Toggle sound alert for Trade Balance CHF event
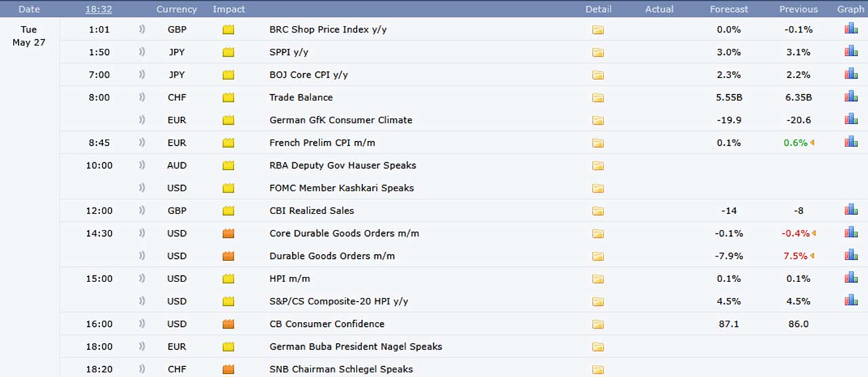This screenshot has width=868, height=377. pyautogui.click(x=142, y=98)
